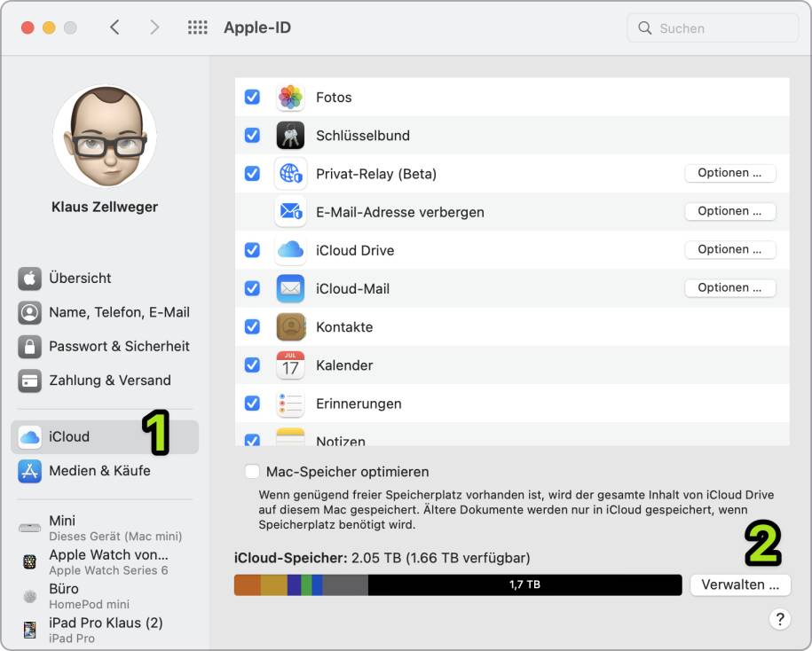Uncheck Schlüsselbund sync
The width and height of the screenshot is (812, 651).
click(x=252, y=136)
